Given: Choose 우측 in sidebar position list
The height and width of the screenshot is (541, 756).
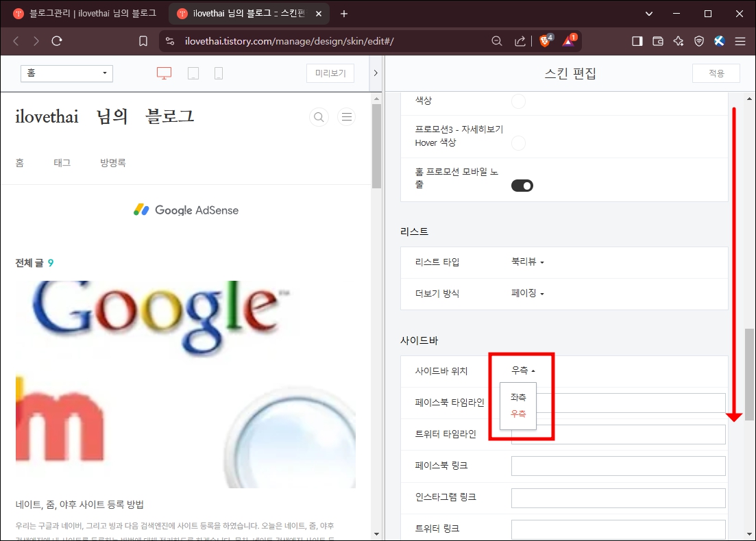Looking at the screenshot, I should (x=518, y=414).
